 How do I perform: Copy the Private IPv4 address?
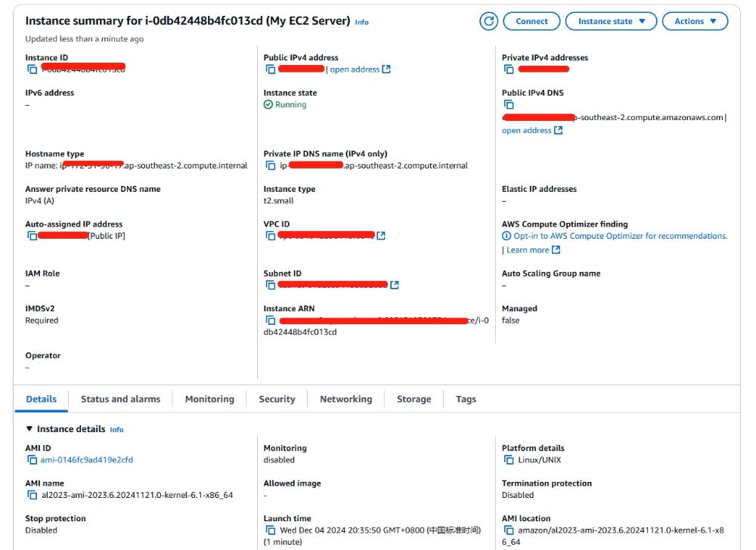tap(509, 70)
